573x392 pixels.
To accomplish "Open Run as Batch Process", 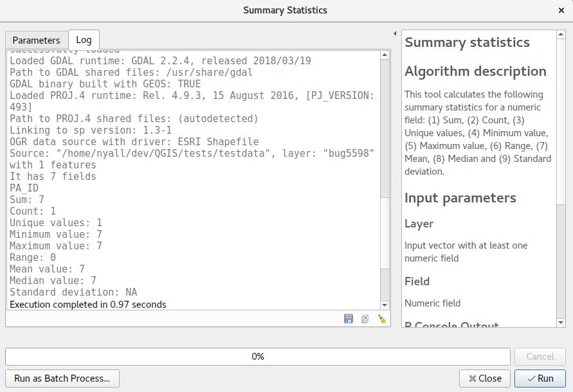I will (62, 378).
